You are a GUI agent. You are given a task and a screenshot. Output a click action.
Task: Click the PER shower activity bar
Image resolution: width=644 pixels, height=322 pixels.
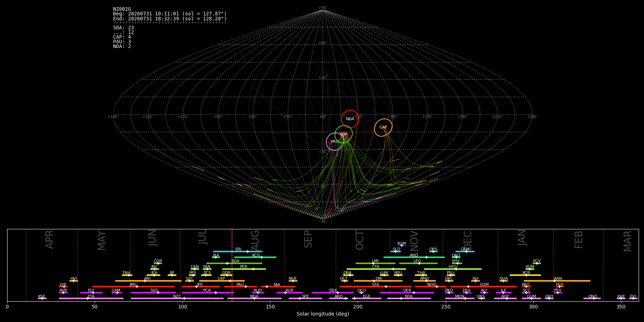(244, 269)
